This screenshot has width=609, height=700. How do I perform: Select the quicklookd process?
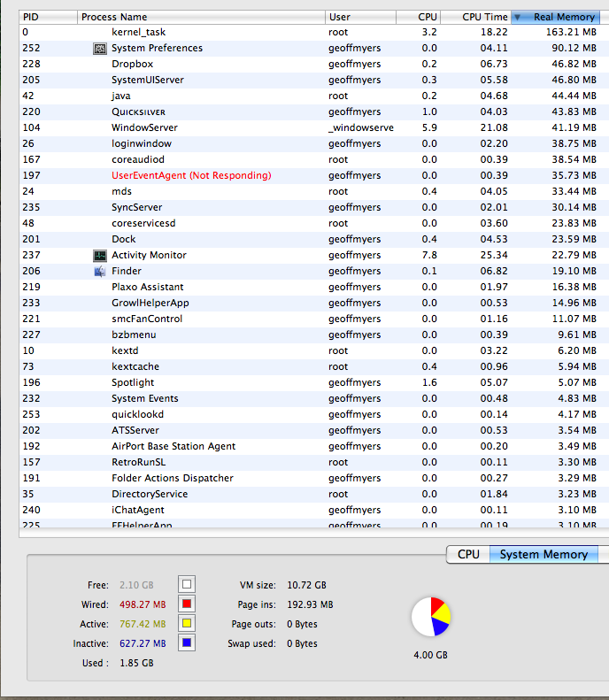click(x=137, y=414)
